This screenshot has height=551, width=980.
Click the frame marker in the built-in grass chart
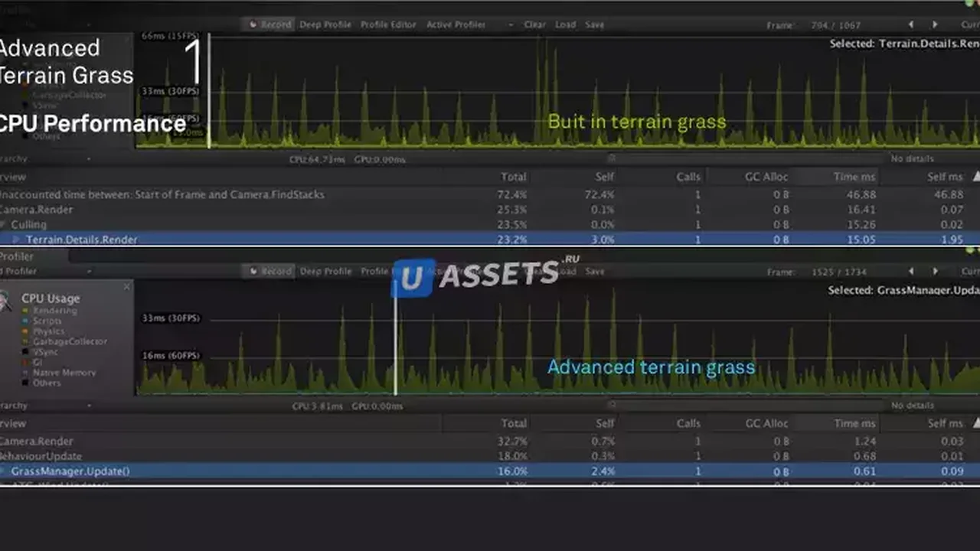click(208, 90)
